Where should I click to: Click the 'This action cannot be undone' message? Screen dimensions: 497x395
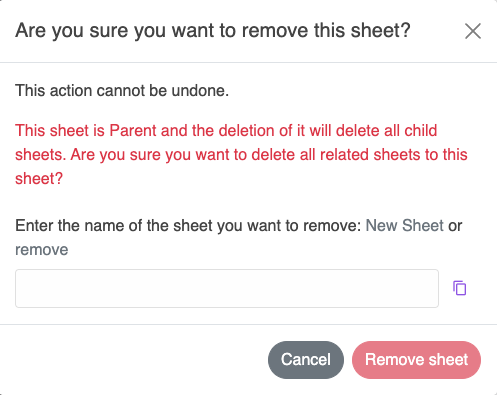pos(122,91)
